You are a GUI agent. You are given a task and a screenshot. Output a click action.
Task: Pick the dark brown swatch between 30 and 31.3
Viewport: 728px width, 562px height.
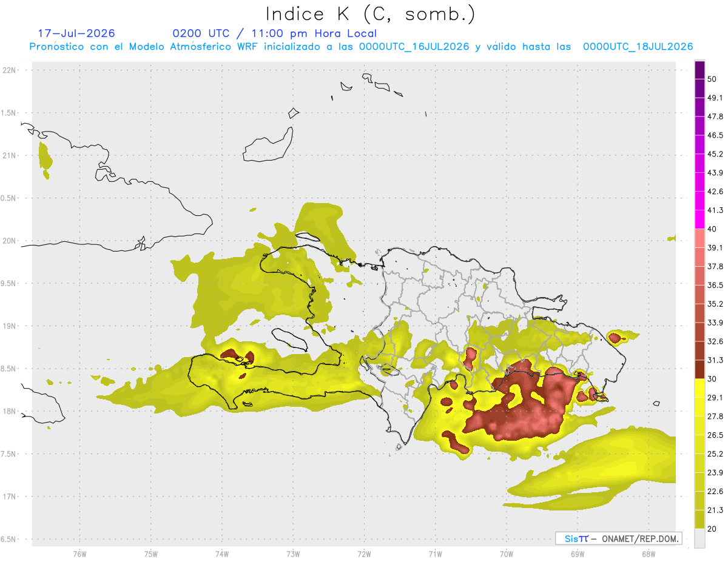pyautogui.click(x=699, y=369)
